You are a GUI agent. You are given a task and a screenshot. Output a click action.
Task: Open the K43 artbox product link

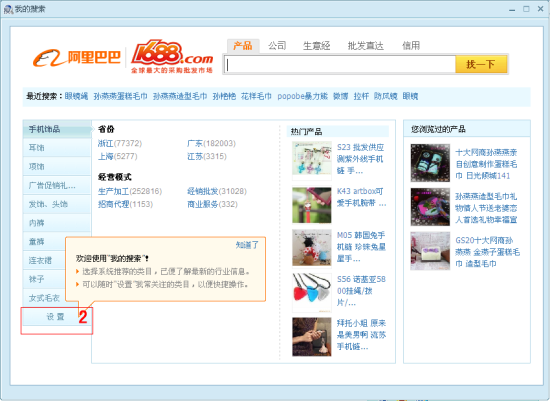[361, 197]
